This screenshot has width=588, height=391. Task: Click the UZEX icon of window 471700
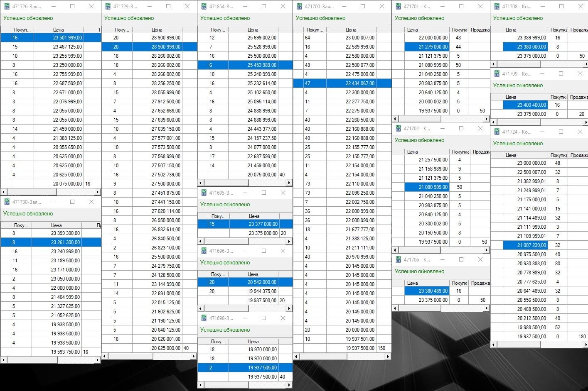(x=300, y=7)
